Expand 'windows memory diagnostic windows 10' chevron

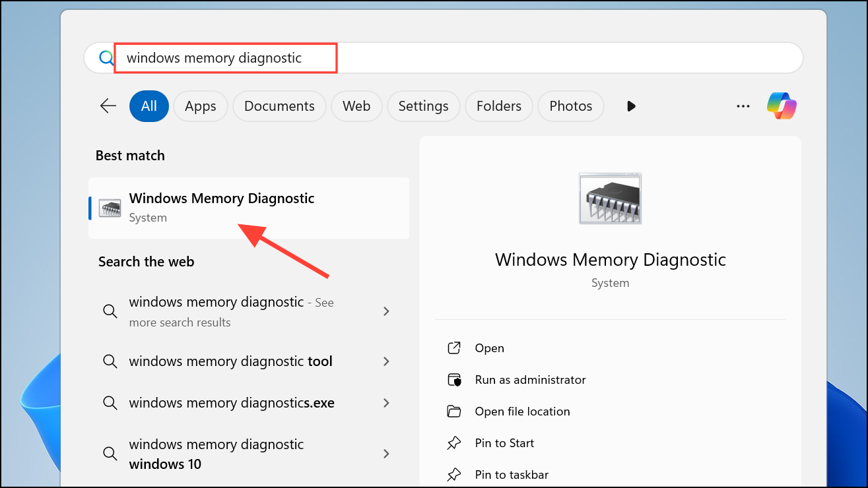pos(387,454)
